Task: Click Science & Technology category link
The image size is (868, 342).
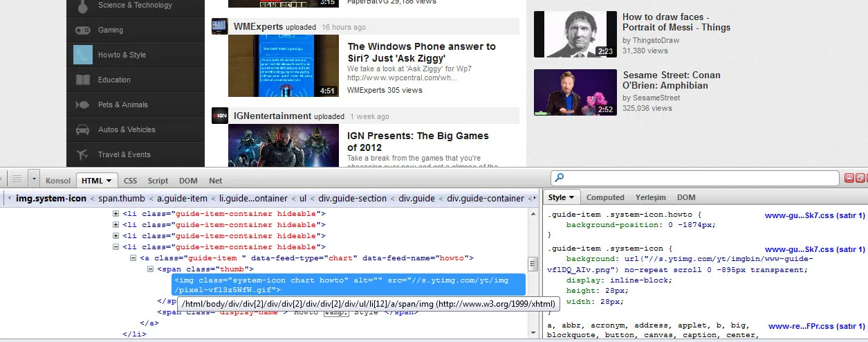Action: (x=135, y=6)
